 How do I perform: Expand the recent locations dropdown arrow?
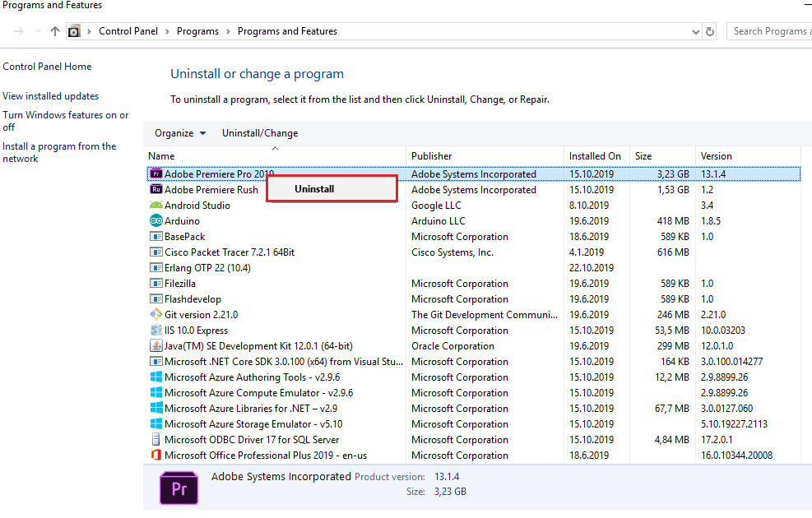click(x=38, y=31)
